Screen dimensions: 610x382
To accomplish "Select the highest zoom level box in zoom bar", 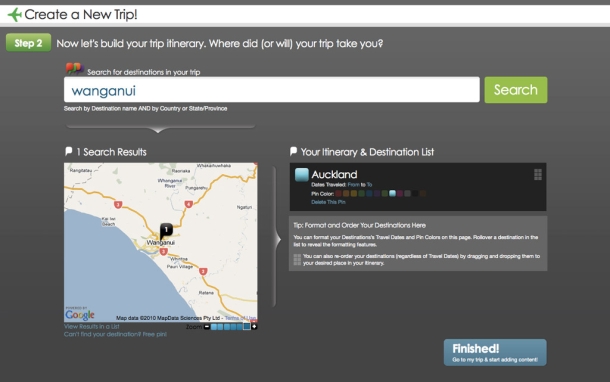I will click(247, 326).
